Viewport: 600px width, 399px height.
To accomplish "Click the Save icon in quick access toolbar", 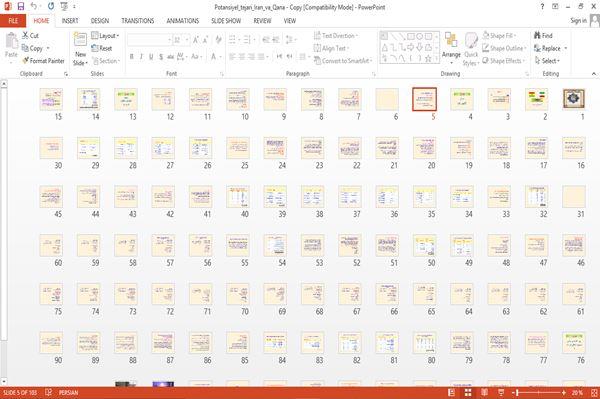I will 21,7.
